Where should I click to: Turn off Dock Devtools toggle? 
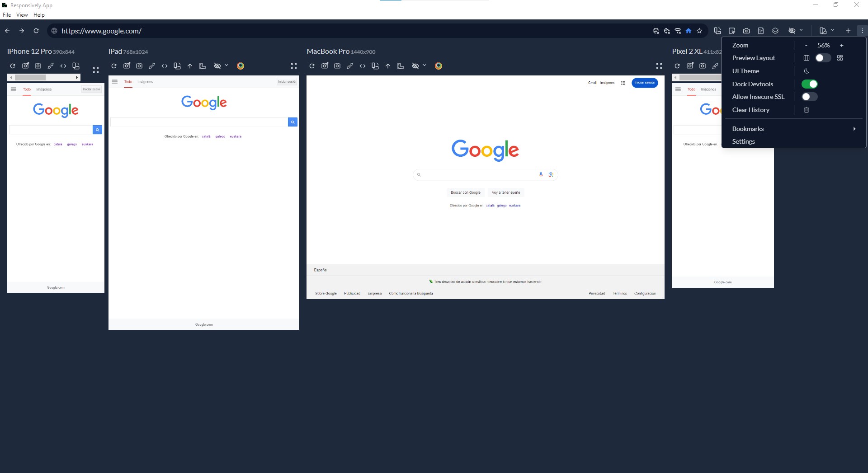click(809, 84)
